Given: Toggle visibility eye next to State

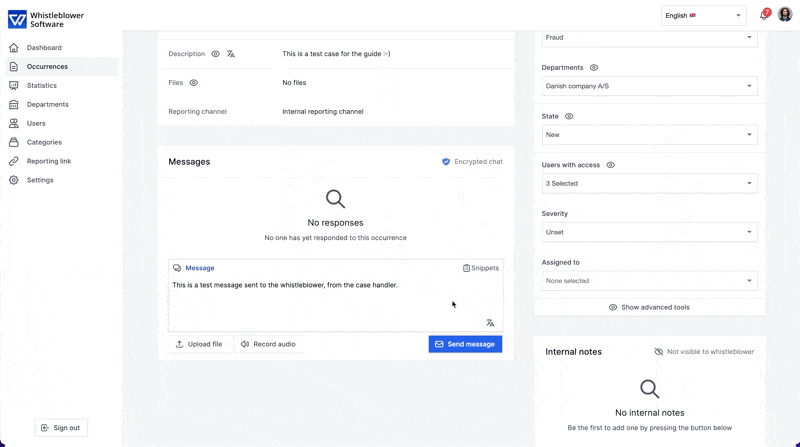Looking at the screenshot, I should point(569,117).
